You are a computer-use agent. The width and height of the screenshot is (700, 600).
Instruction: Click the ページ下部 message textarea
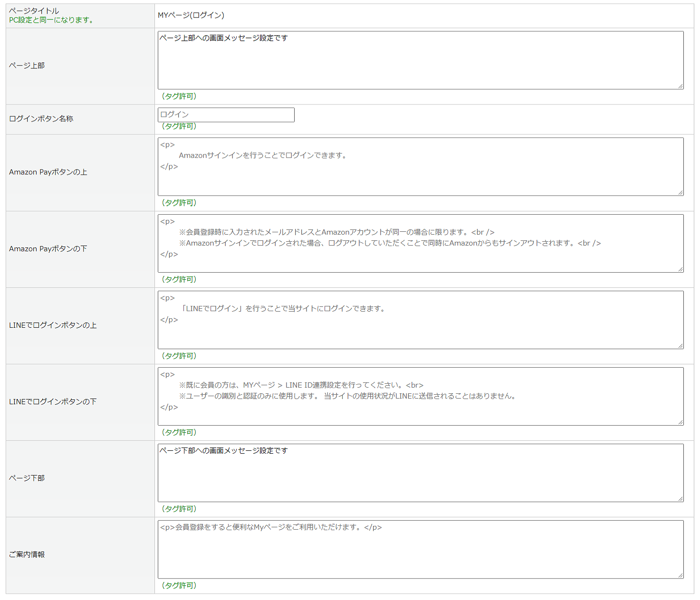(421, 473)
